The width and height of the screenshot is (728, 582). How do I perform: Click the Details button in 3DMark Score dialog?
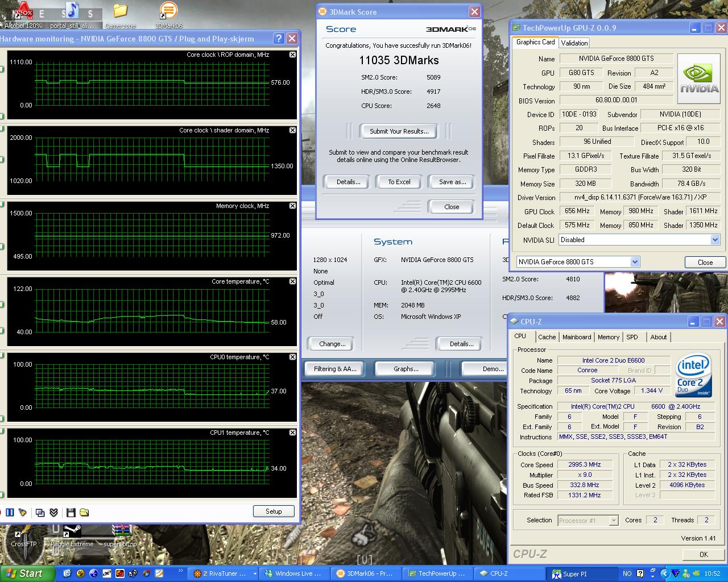[348, 182]
